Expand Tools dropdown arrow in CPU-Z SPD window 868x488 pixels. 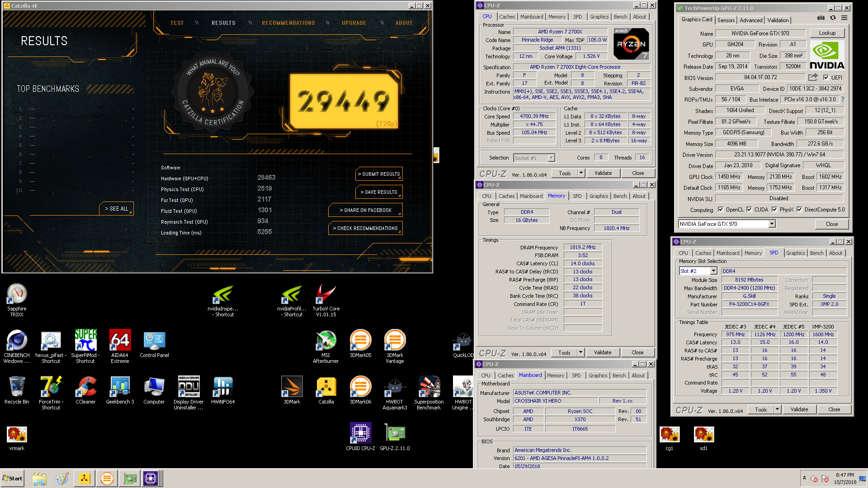tap(777, 409)
